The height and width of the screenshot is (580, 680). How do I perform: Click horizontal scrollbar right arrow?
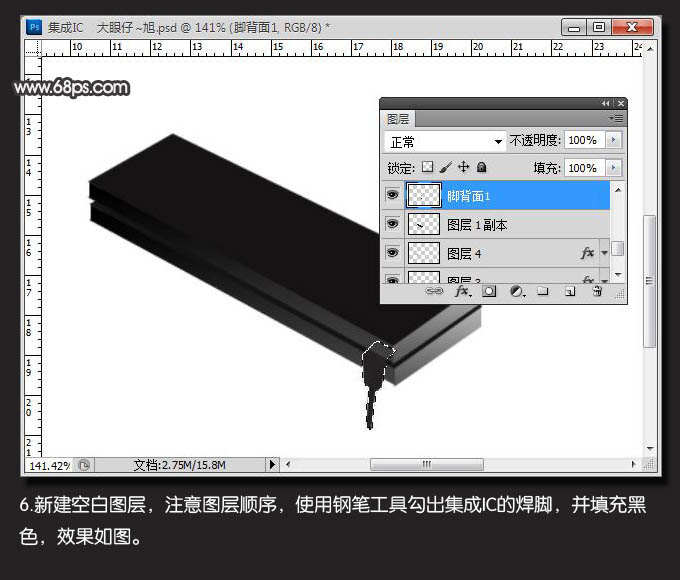[x=633, y=464]
